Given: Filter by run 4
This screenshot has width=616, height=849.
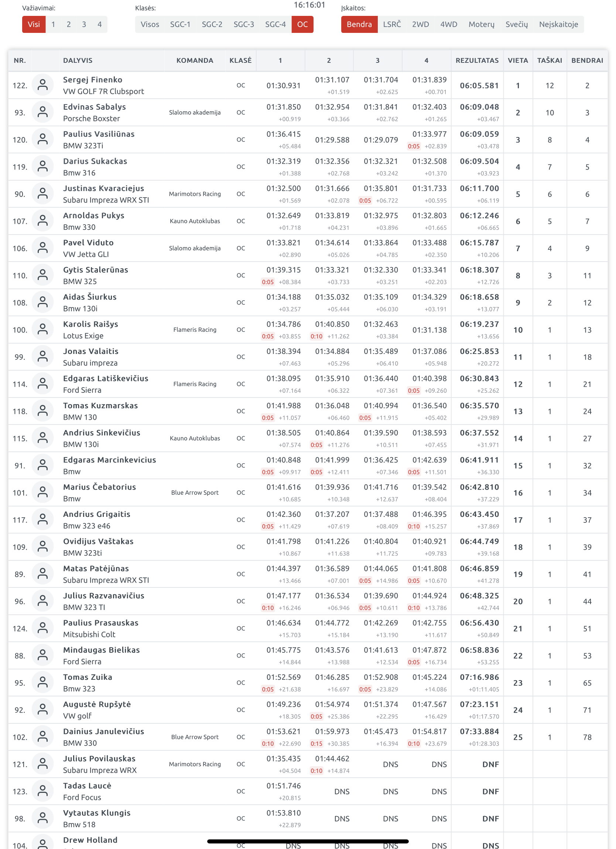Looking at the screenshot, I should [100, 24].
